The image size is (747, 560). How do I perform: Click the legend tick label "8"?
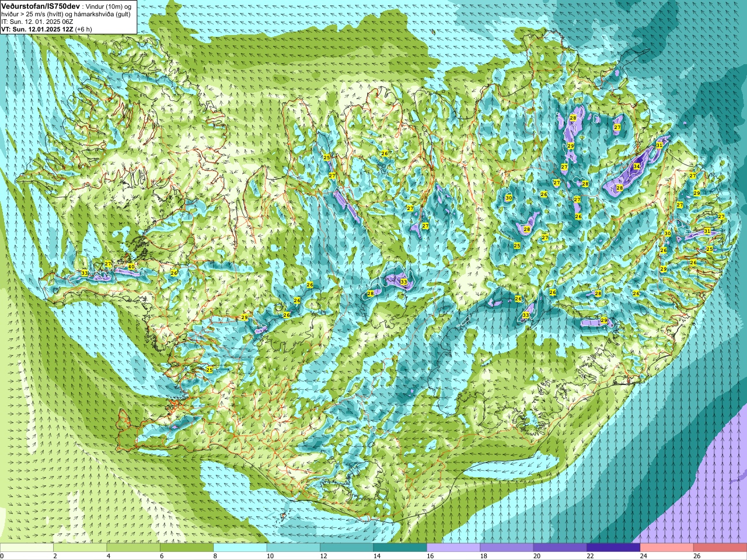(215, 556)
